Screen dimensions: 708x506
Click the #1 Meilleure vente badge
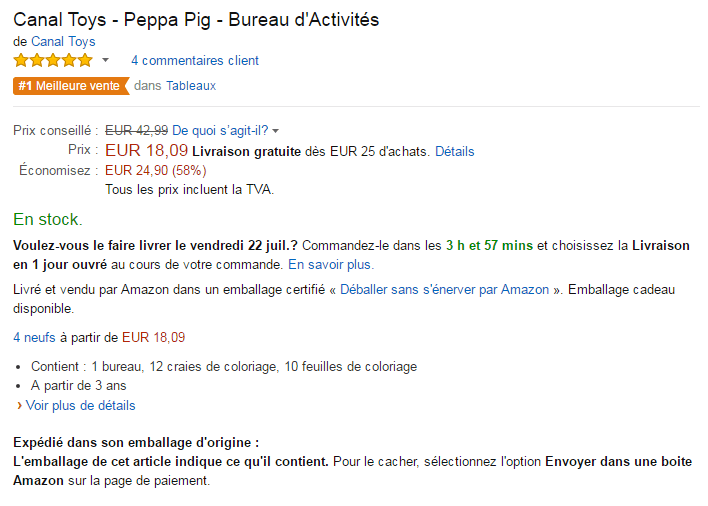pyautogui.click(x=70, y=86)
